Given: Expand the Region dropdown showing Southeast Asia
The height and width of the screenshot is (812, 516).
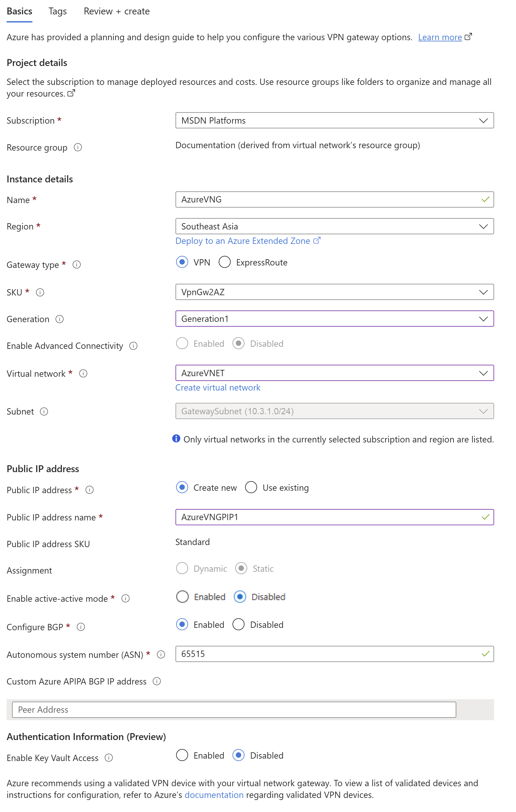Looking at the screenshot, I should point(334,226).
